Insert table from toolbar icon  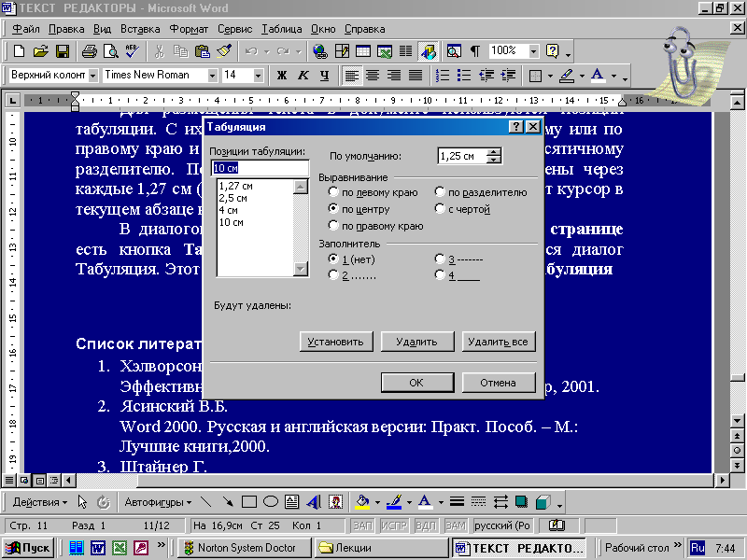(363, 50)
